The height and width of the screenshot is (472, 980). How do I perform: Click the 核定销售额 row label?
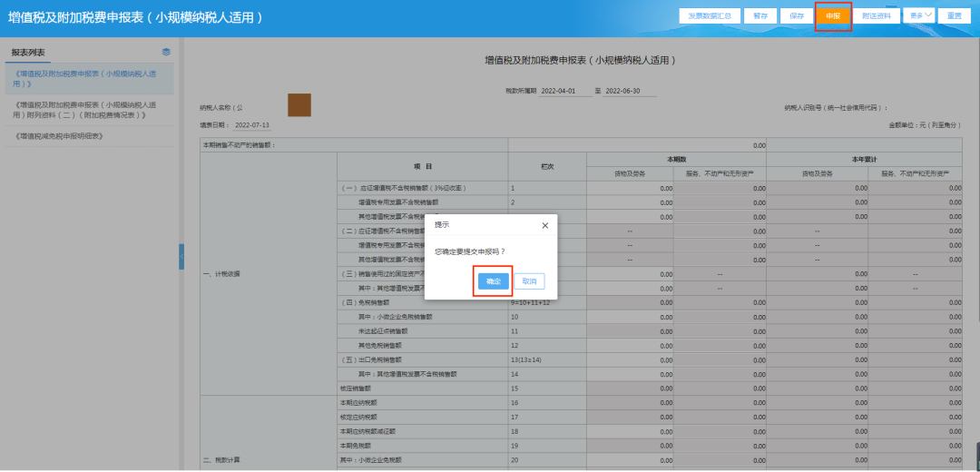pos(355,388)
